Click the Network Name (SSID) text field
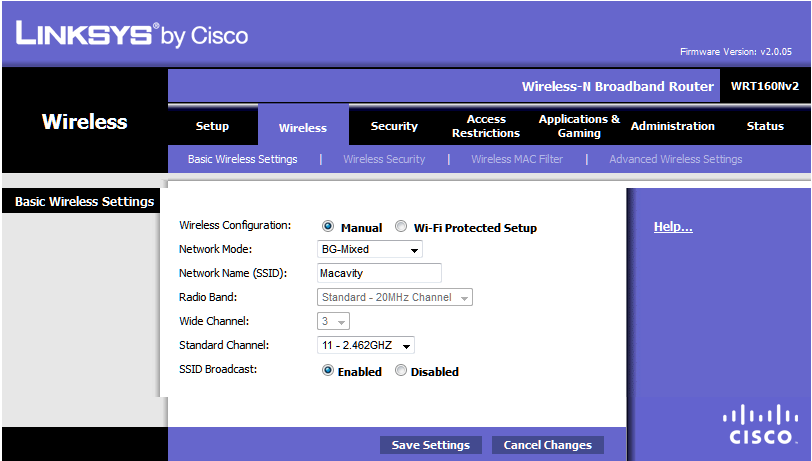812x461 pixels. [x=379, y=273]
